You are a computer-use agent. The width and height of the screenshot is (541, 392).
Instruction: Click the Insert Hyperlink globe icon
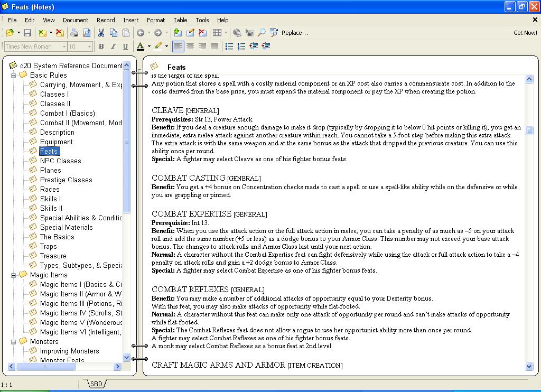coord(237,33)
